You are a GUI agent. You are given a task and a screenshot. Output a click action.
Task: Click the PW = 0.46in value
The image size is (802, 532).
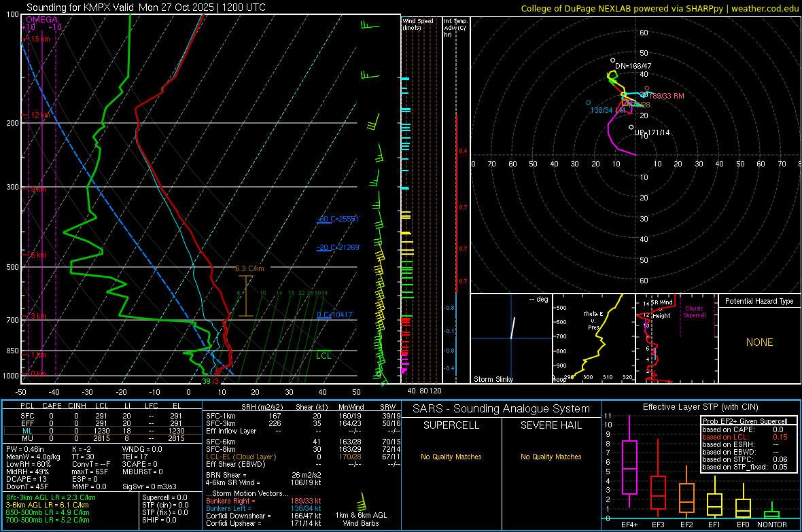tap(25, 449)
